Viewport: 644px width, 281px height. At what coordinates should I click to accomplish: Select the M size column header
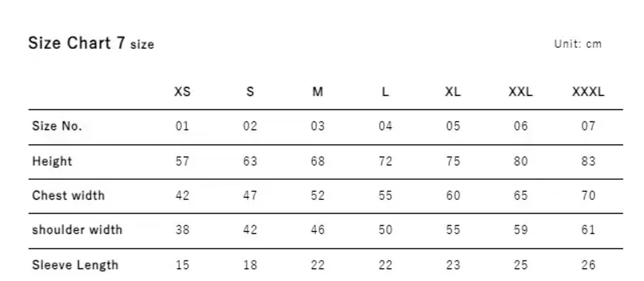point(318,92)
